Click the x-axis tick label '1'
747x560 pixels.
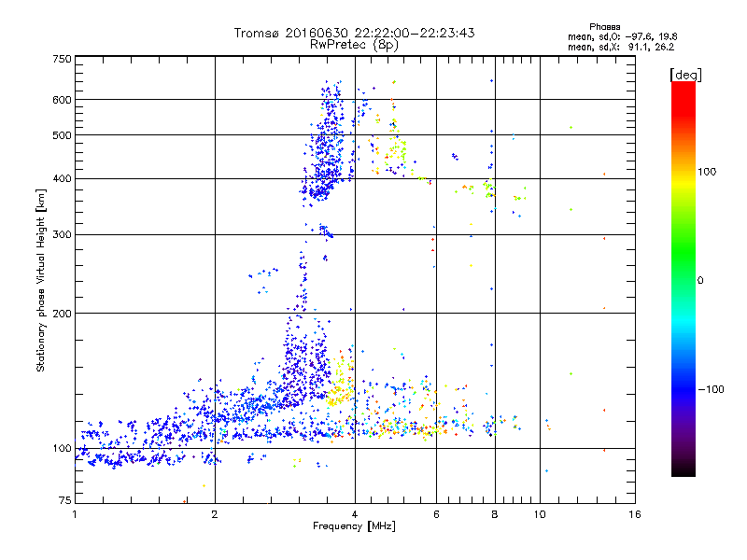(x=75, y=514)
